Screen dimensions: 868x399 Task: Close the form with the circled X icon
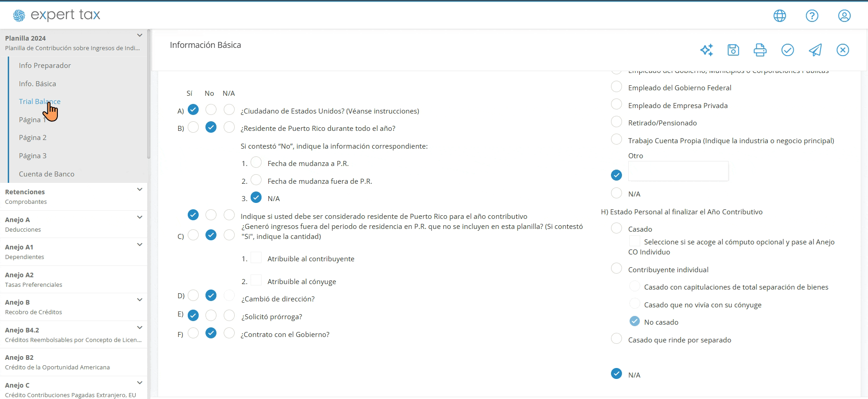click(842, 50)
